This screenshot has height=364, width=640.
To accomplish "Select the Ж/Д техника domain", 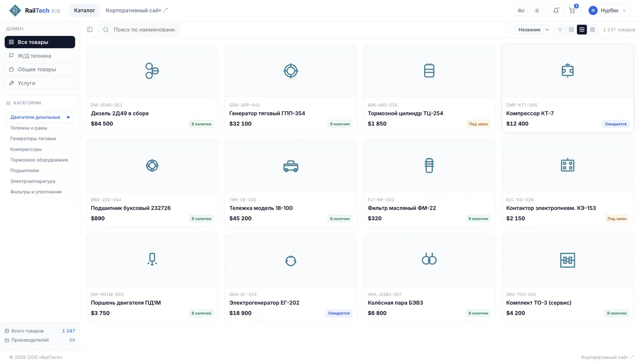I will click(40, 56).
